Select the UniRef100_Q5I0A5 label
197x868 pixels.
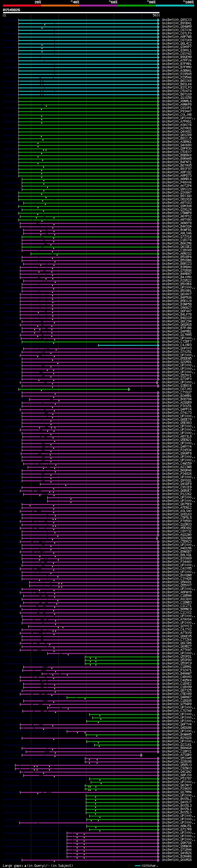[177, 759]
